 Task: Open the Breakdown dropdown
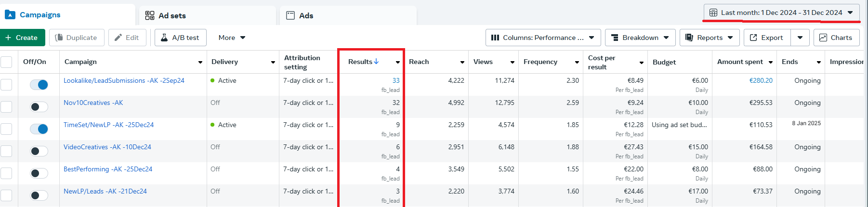(640, 38)
